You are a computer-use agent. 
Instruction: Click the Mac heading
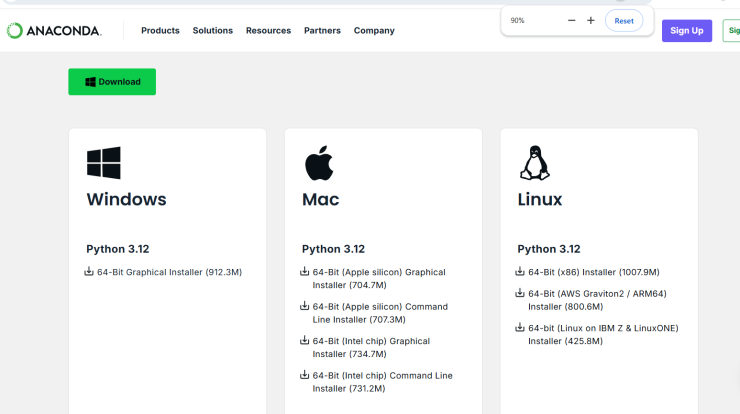pos(320,199)
